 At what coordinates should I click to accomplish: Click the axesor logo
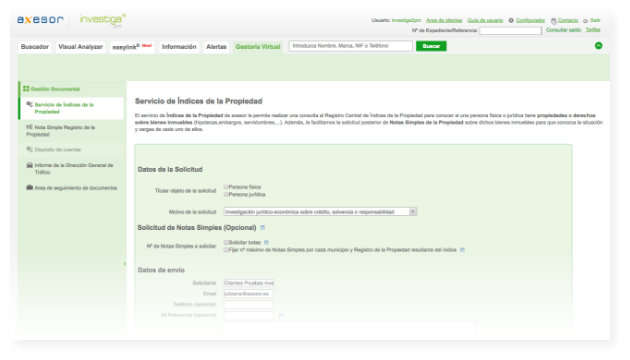tap(40, 20)
